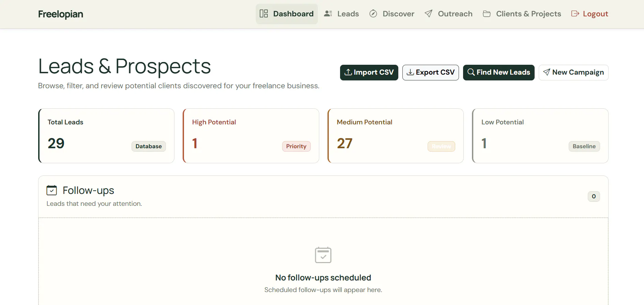
Task: Go to the Leads page
Action: click(341, 14)
